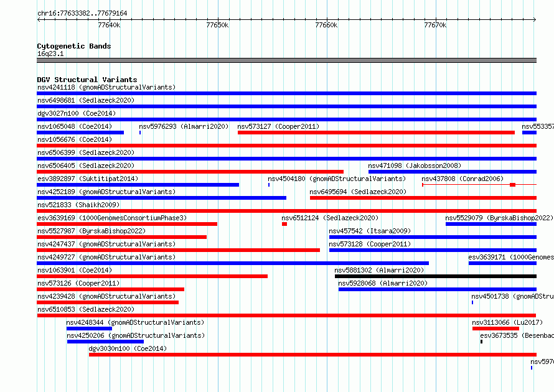Click the 77650k ruler position
554x392 pixels.
tap(217, 25)
